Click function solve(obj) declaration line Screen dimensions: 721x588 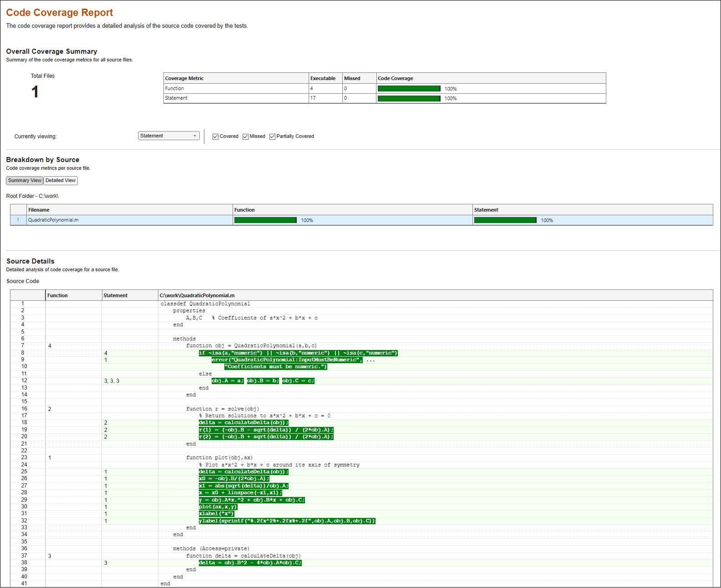[x=222, y=409]
